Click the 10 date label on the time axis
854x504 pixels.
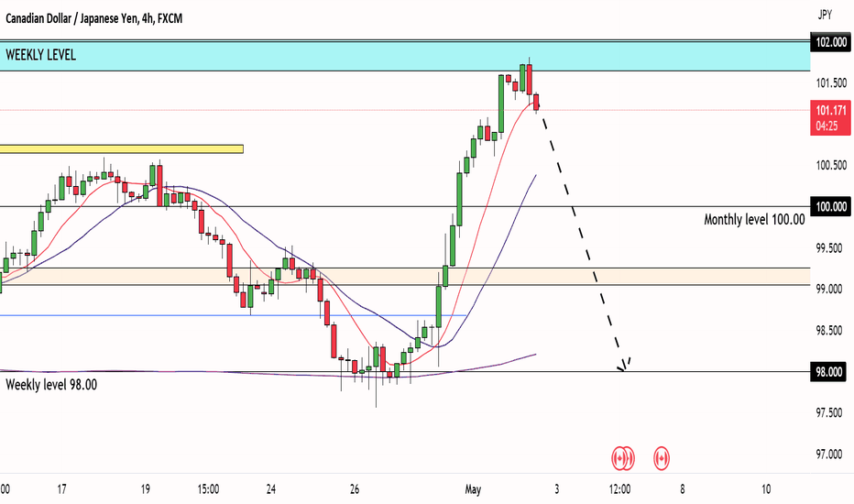(766, 488)
